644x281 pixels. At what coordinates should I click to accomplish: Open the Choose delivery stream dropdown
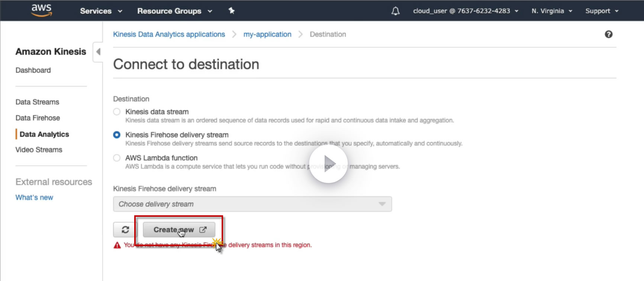click(252, 204)
